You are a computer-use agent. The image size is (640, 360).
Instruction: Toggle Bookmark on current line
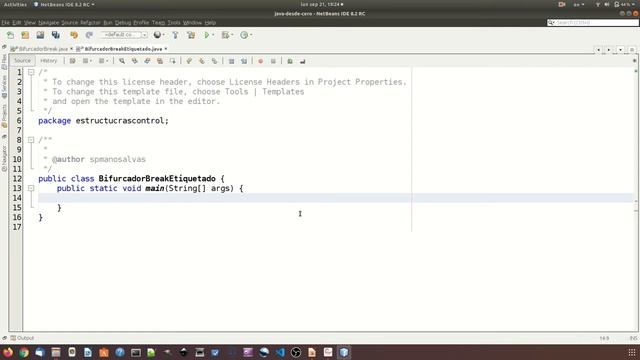pyautogui.click(x=214, y=61)
